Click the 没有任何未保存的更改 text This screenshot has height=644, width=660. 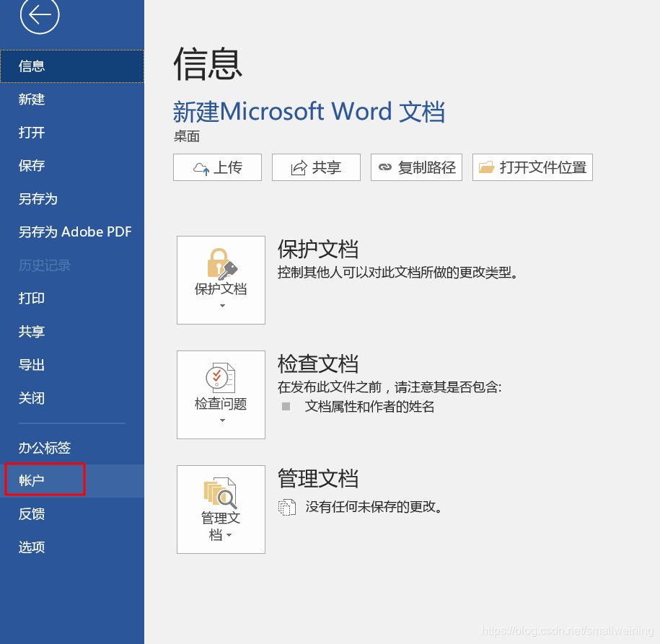374,507
